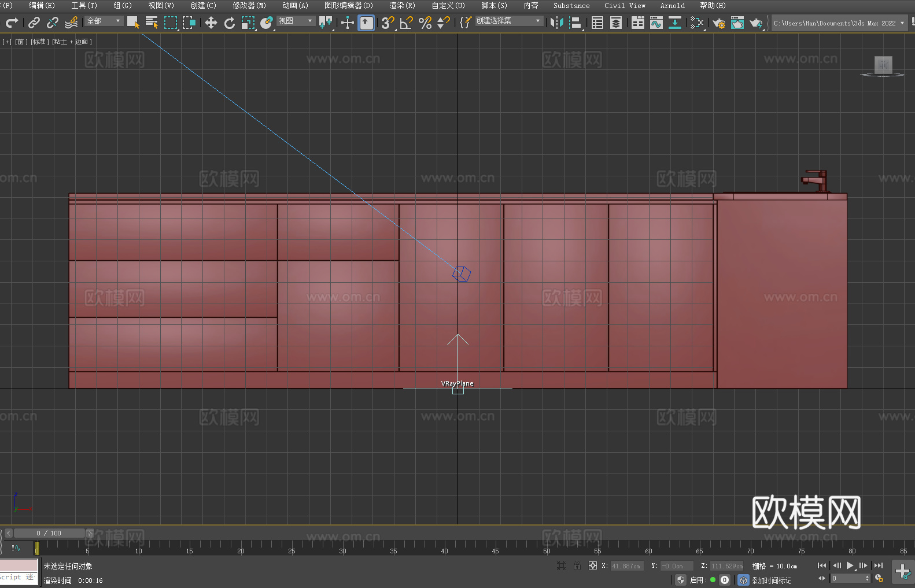The width and height of the screenshot is (915, 588).
Task: Toggle Scene Explorer icon
Action: pyautogui.click(x=597, y=23)
